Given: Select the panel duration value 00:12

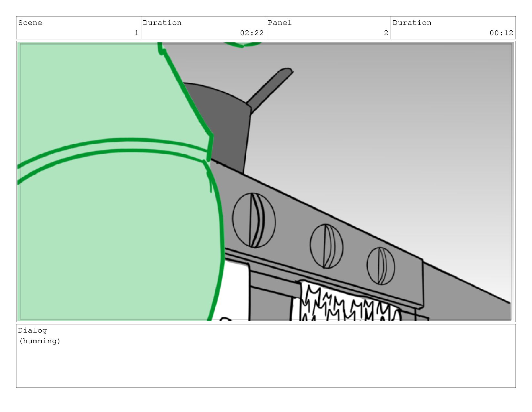Looking at the screenshot, I should (501, 33).
